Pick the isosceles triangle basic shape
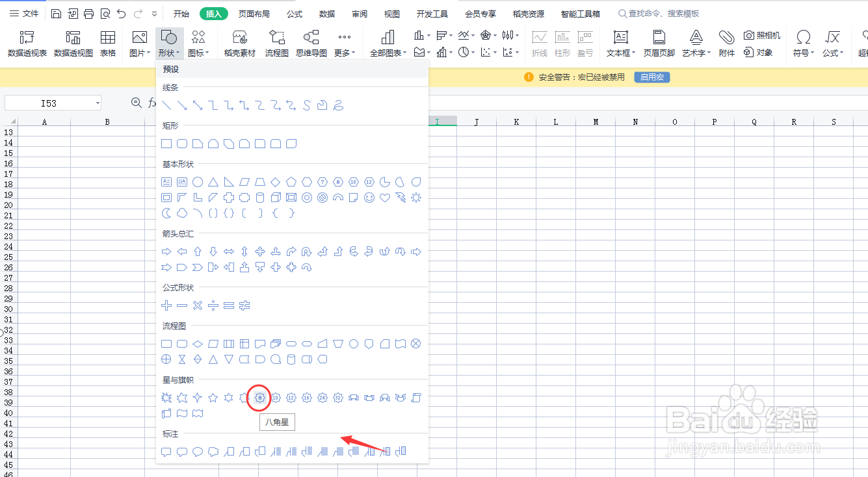This screenshot has width=868, height=477. coord(213,182)
